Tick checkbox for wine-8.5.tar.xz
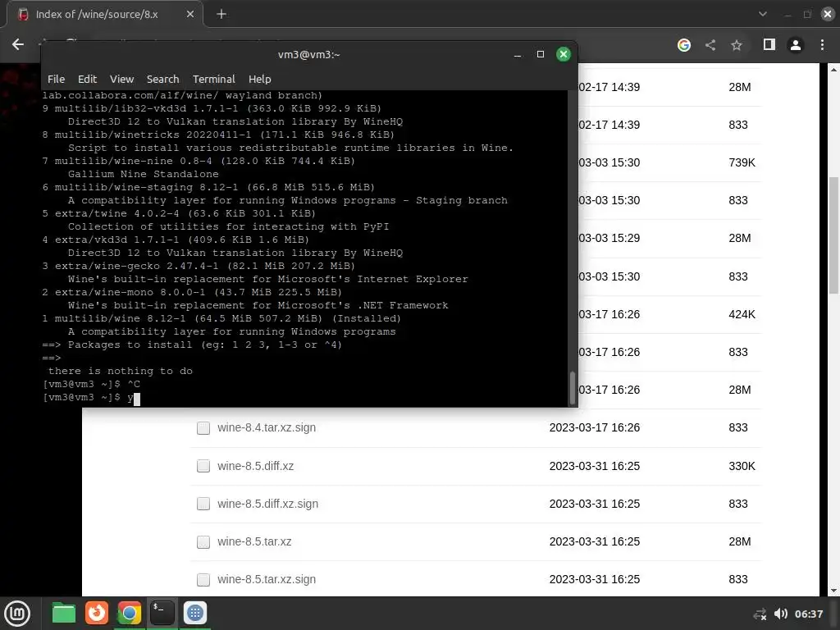 click(203, 542)
